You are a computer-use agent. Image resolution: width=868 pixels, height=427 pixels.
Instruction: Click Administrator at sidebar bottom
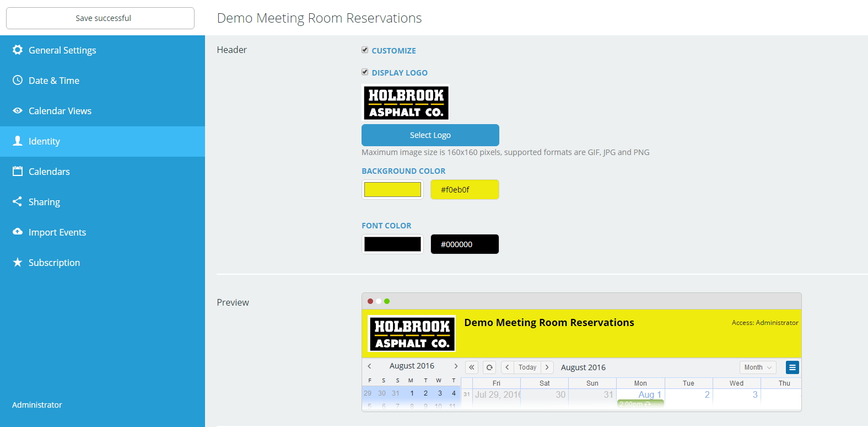pyautogui.click(x=37, y=405)
